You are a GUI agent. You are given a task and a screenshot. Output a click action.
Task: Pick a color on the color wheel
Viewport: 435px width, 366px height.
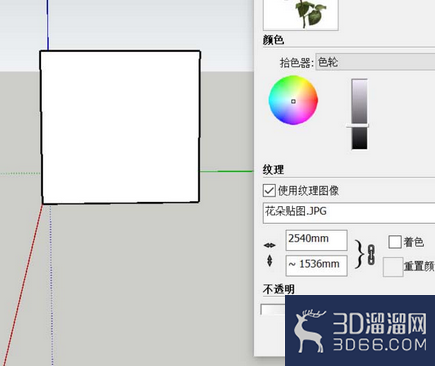293,100
